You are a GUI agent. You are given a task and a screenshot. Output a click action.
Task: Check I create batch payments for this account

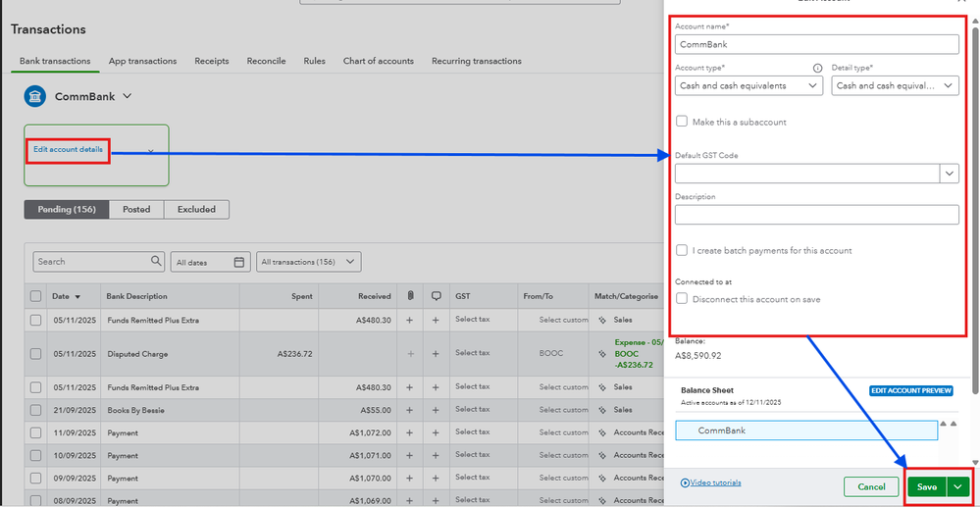[x=682, y=250]
